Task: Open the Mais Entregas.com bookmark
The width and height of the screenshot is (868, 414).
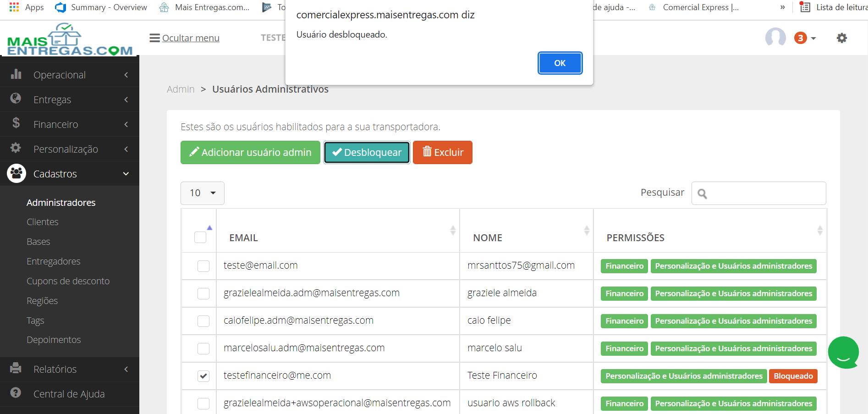Action: 204,7
